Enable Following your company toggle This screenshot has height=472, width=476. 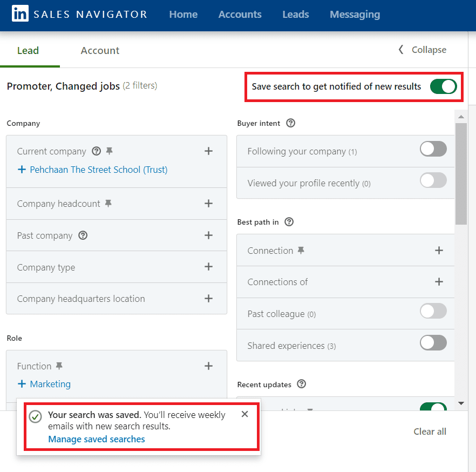433,149
